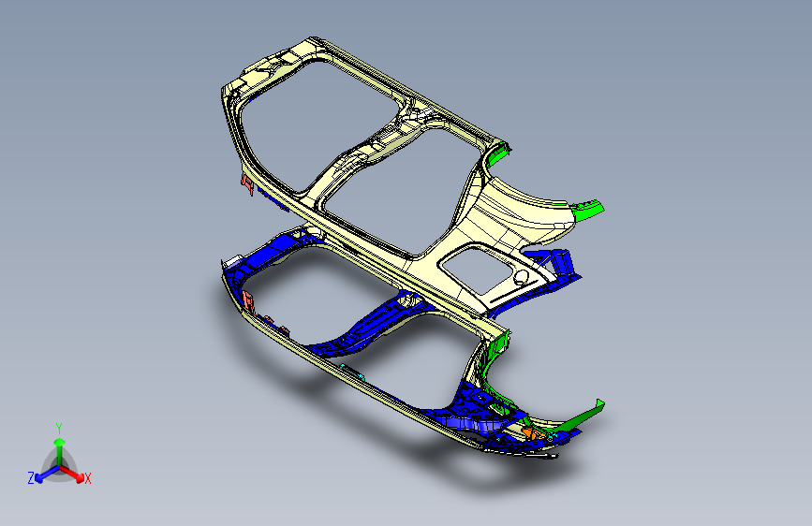
Task: Click the green Y axis on orientation triad
Action: [60, 451]
